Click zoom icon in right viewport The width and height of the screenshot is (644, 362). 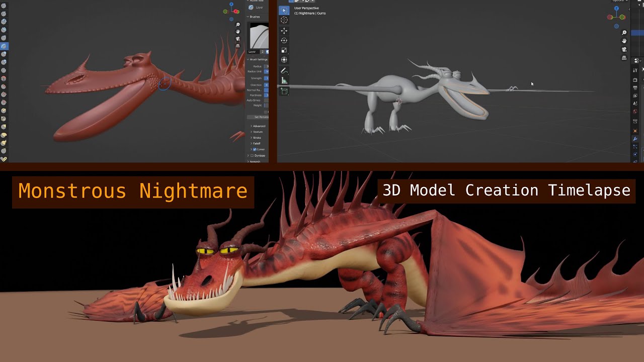624,33
